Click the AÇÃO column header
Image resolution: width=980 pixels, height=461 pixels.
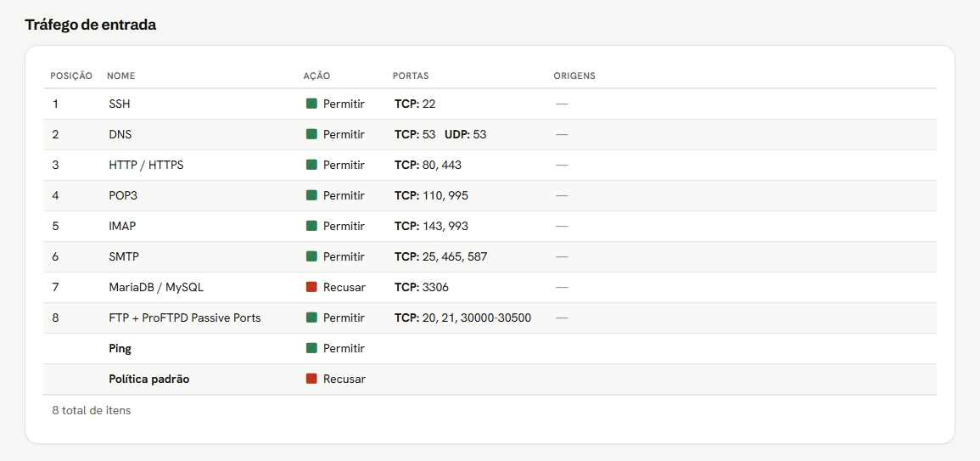[316, 76]
